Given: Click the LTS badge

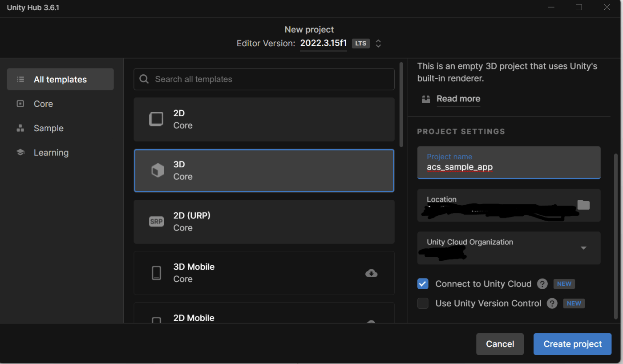Looking at the screenshot, I should tap(361, 44).
